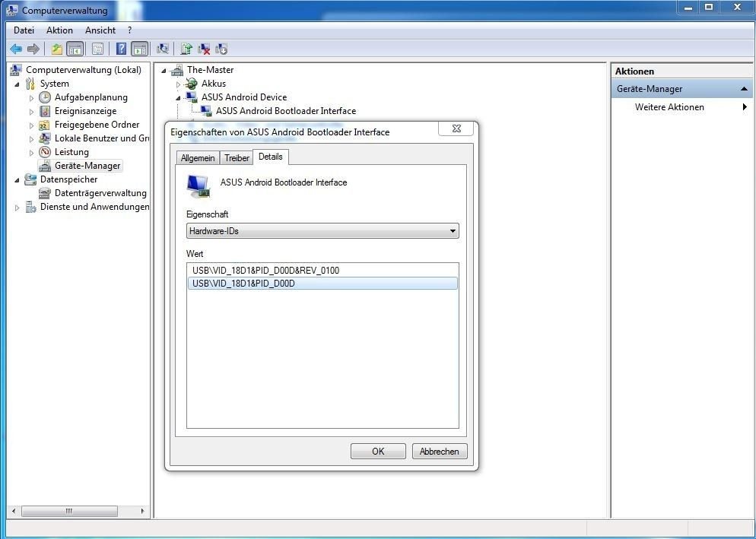Click the Akkus battery icon
Screen dimensions: 756x539
[192, 84]
